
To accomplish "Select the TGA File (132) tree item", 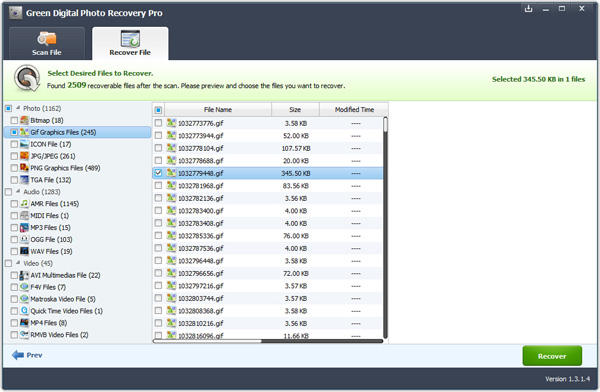I will coord(51,180).
